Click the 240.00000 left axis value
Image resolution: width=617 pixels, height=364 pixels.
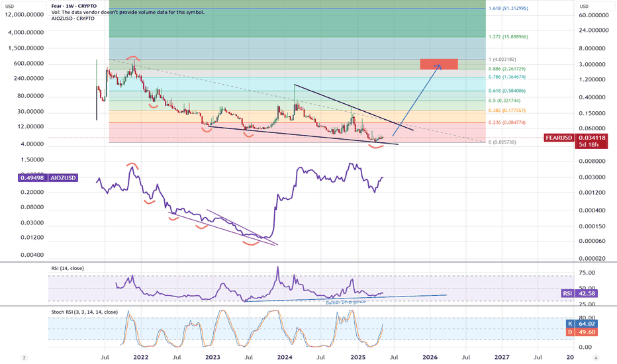(28, 79)
